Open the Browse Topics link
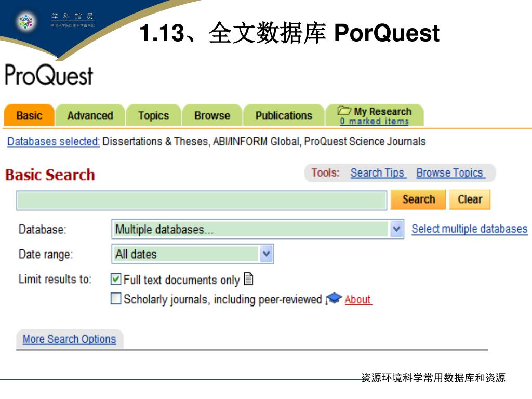532x399 pixels. pos(450,172)
